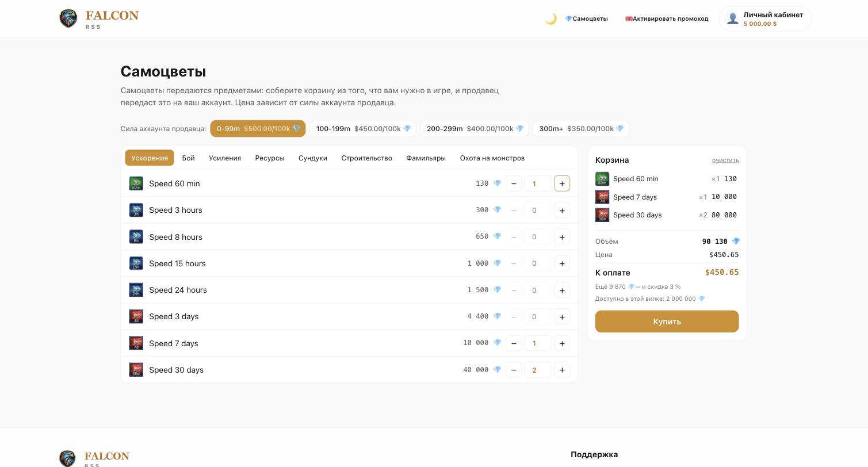Switch to Ресурсы tab
The height and width of the screenshot is (467, 868).
(270, 158)
